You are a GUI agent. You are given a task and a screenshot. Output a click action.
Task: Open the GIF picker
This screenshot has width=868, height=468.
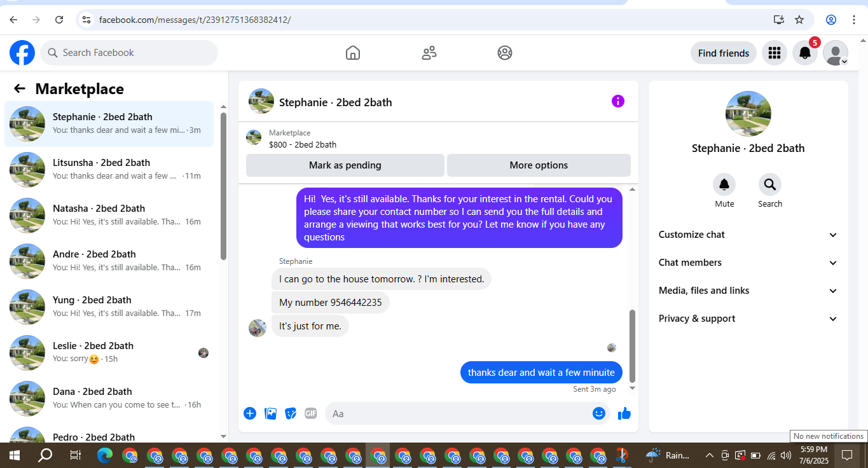[x=310, y=413]
